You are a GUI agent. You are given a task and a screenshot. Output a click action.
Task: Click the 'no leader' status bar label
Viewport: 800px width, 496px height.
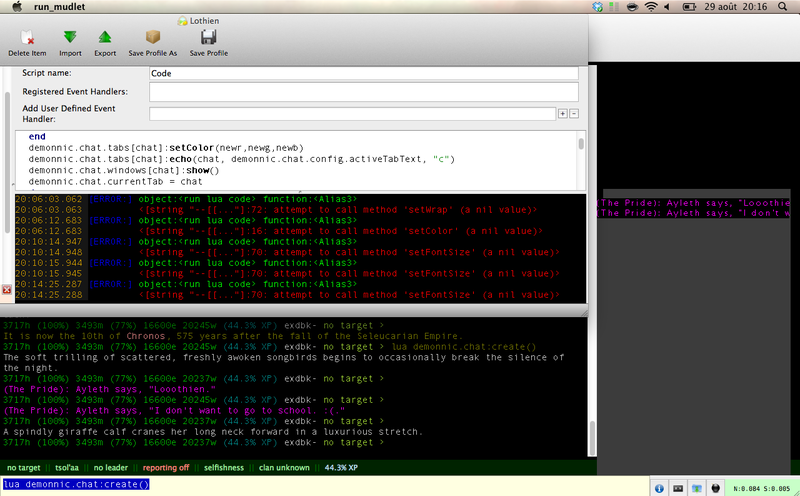click(111, 467)
